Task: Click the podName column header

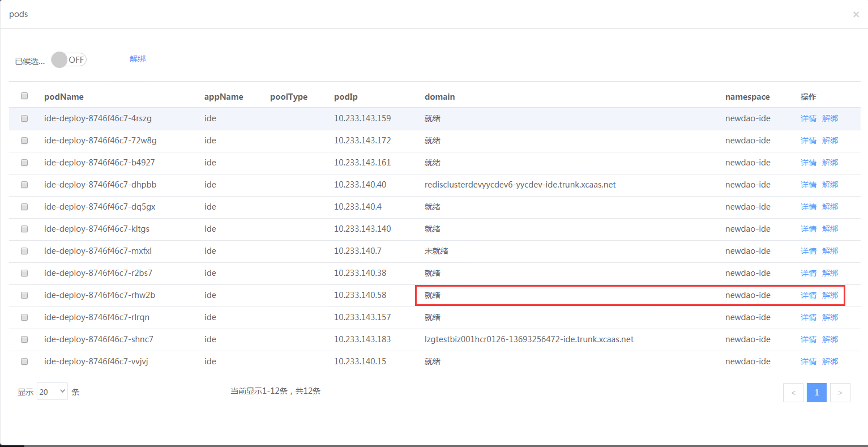Action: point(64,97)
